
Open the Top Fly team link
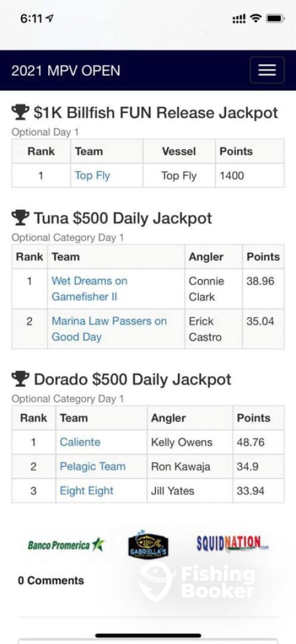(x=92, y=176)
